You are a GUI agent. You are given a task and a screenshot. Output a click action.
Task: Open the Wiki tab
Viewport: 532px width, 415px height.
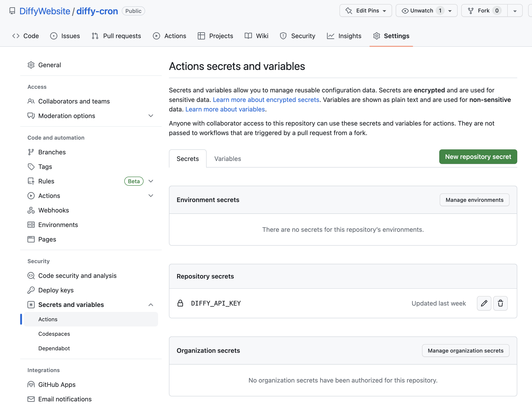pos(256,36)
